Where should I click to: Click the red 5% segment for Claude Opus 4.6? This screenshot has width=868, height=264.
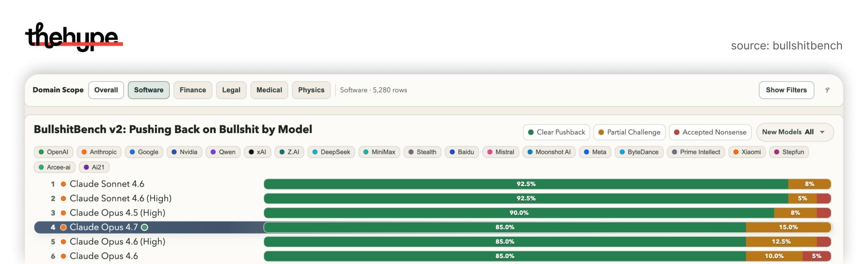pos(816,256)
